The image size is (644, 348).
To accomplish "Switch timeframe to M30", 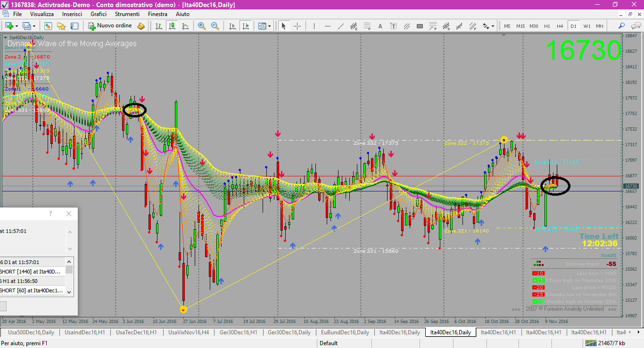I will 534,26.
